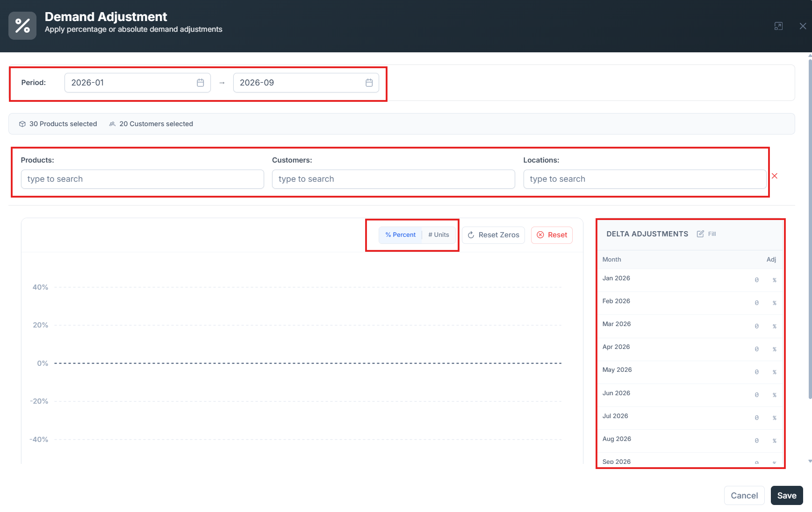Click scrollbar down arrow at the right edge
Image resolution: width=812 pixels, height=512 pixels.
click(x=810, y=461)
